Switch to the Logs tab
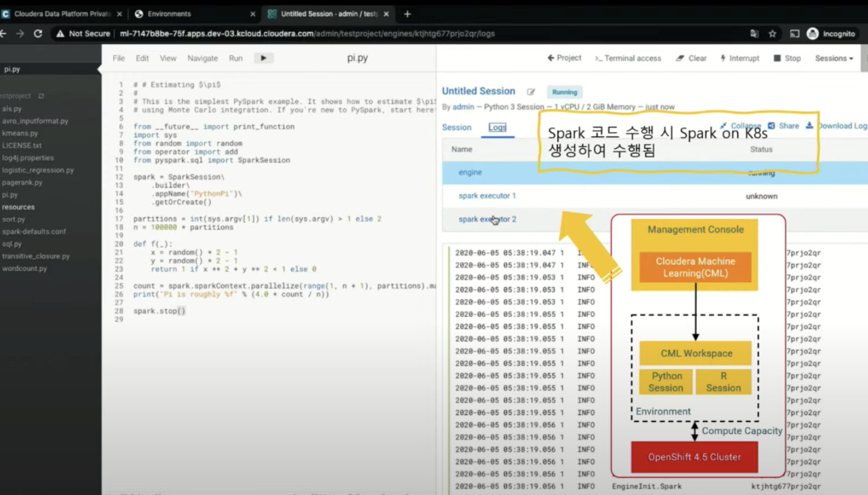Image resolution: width=868 pixels, height=495 pixels. coord(497,127)
